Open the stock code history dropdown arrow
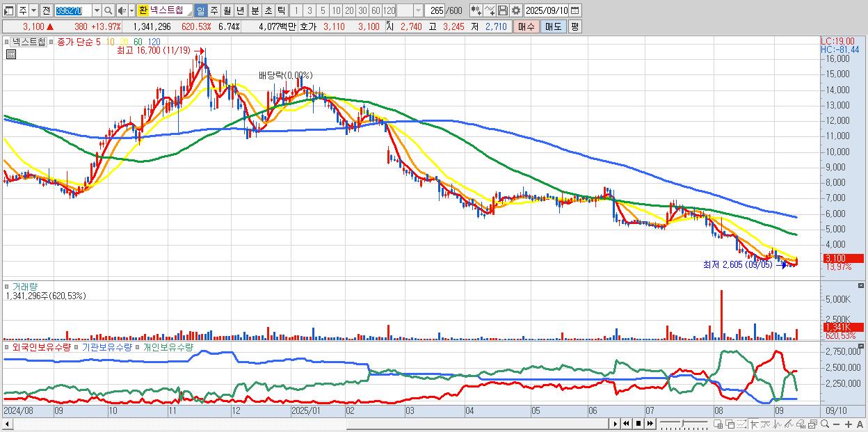Screen dimensions: 868x432 (97, 10)
